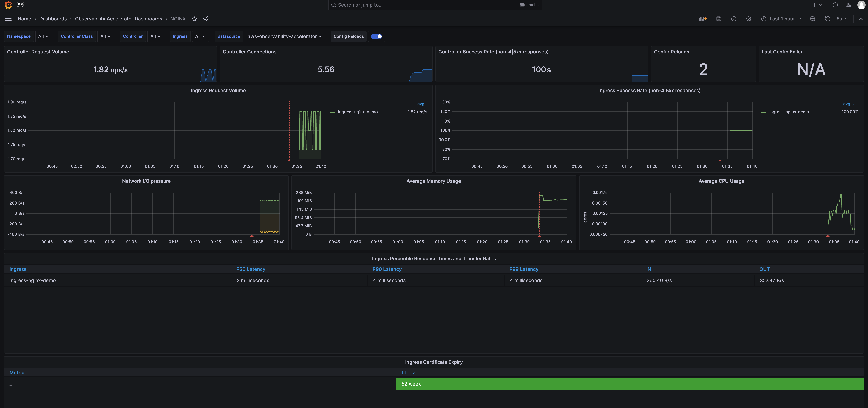868x408 pixels.
Task: Sort table by P50 Latency column
Action: click(x=251, y=269)
